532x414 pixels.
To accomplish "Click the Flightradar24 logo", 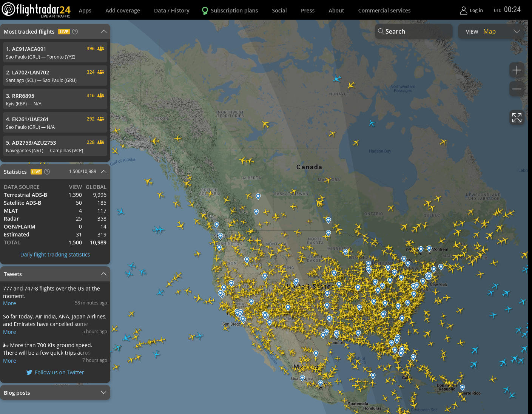I will pyautogui.click(x=36, y=10).
